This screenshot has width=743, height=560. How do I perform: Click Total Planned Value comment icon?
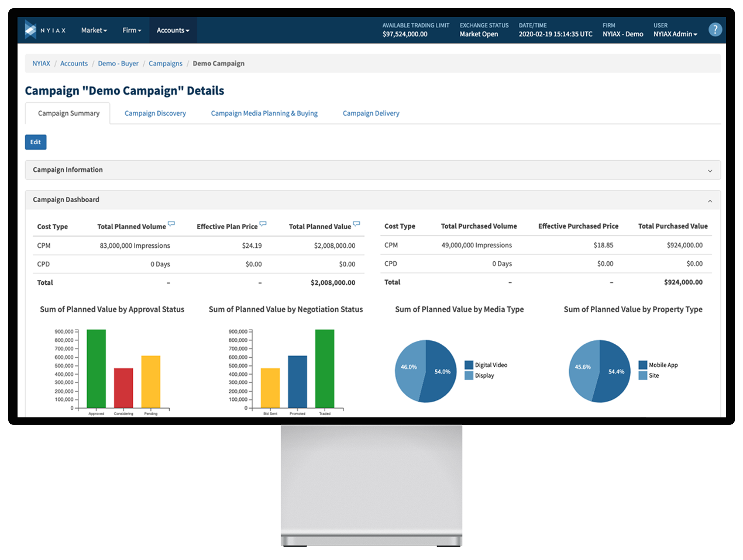pos(357,223)
